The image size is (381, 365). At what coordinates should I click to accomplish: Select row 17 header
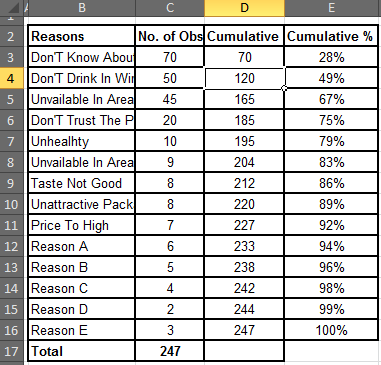pos(11,351)
